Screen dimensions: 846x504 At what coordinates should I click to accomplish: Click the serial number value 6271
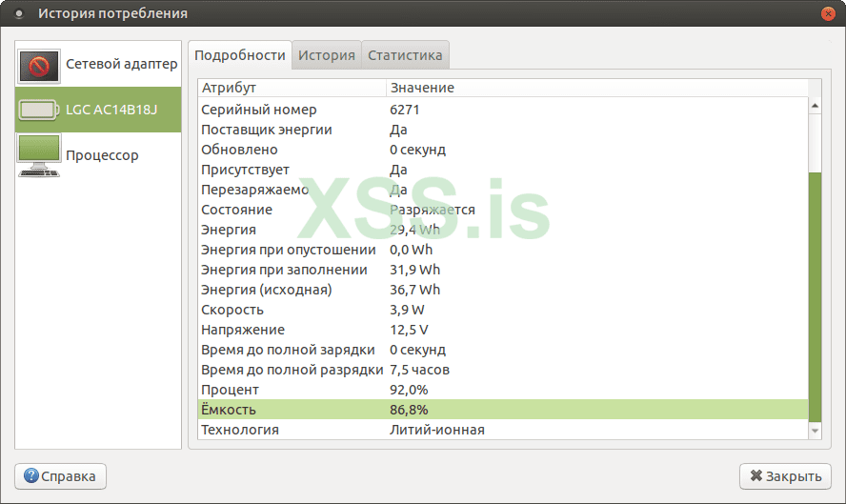[405, 110]
